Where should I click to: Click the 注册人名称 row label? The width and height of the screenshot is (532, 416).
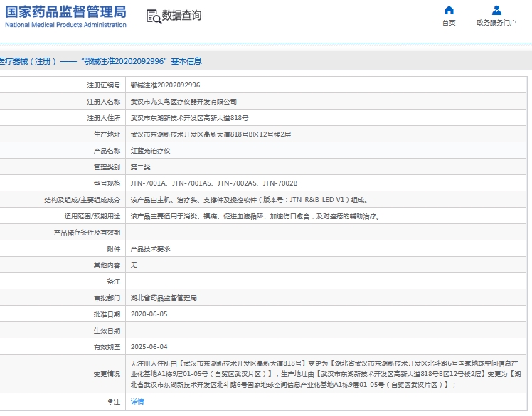(103, 102)
